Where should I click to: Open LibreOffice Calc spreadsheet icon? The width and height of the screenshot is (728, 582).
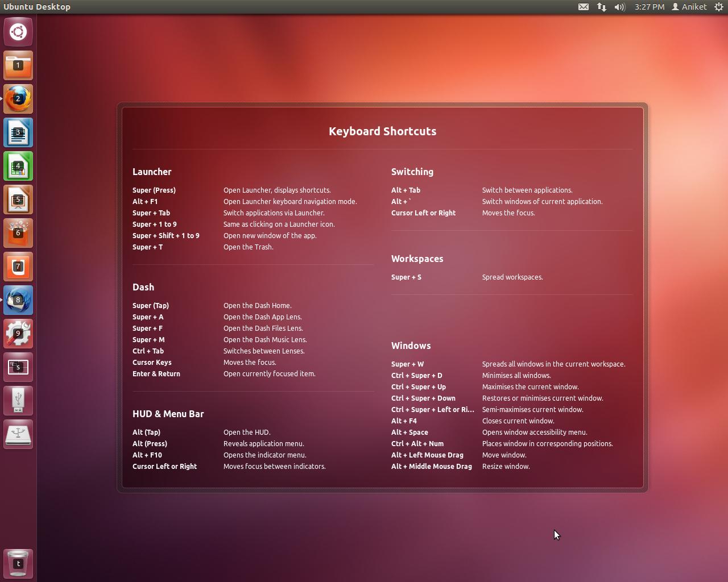18,166
